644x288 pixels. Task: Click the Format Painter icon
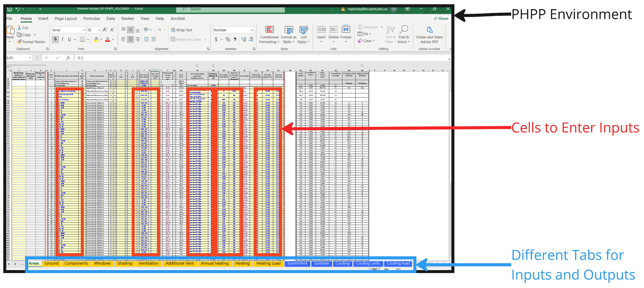19,42
